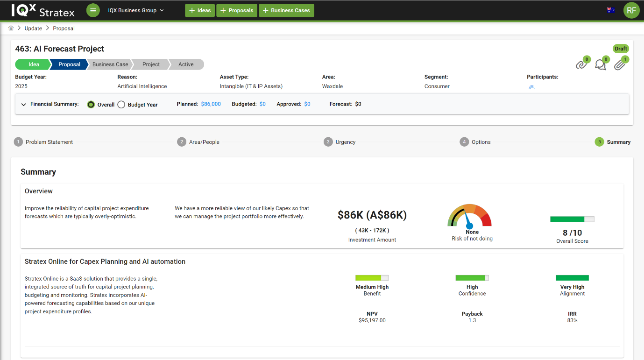Open the Planned $86,000 link

tap(211, 104)
